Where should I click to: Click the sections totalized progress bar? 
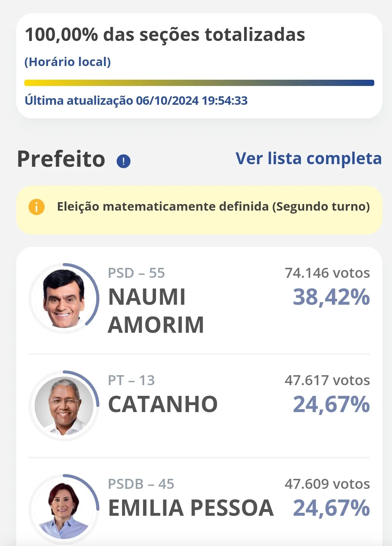(199, 83)
